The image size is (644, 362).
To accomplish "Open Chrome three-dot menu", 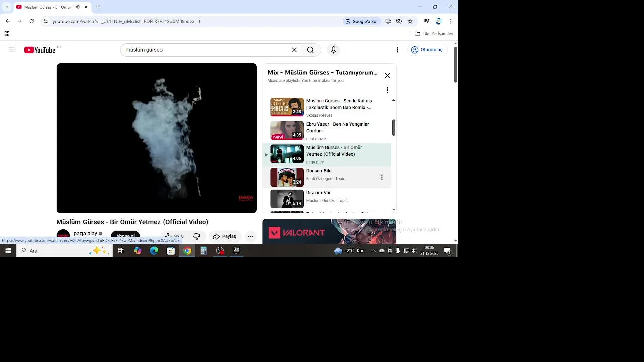I will click(x=450, y=21).
